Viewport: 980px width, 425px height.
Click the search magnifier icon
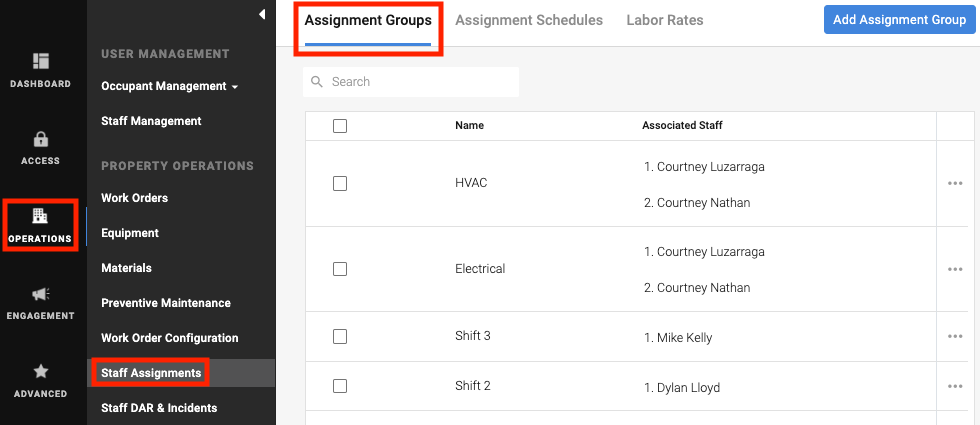317,82
